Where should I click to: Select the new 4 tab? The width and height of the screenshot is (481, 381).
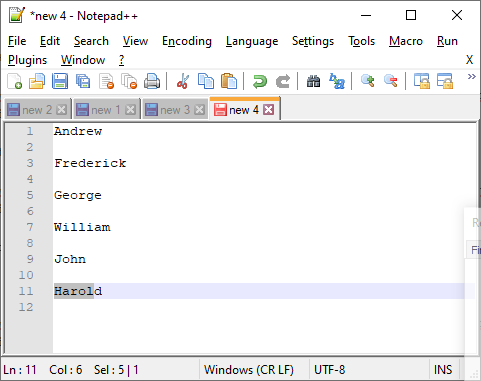244,108
